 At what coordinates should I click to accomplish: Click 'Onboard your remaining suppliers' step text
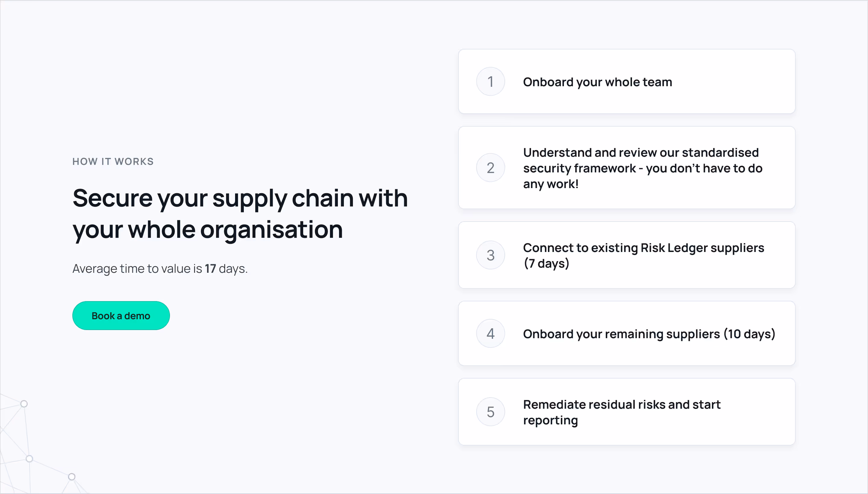click(621, 334)
